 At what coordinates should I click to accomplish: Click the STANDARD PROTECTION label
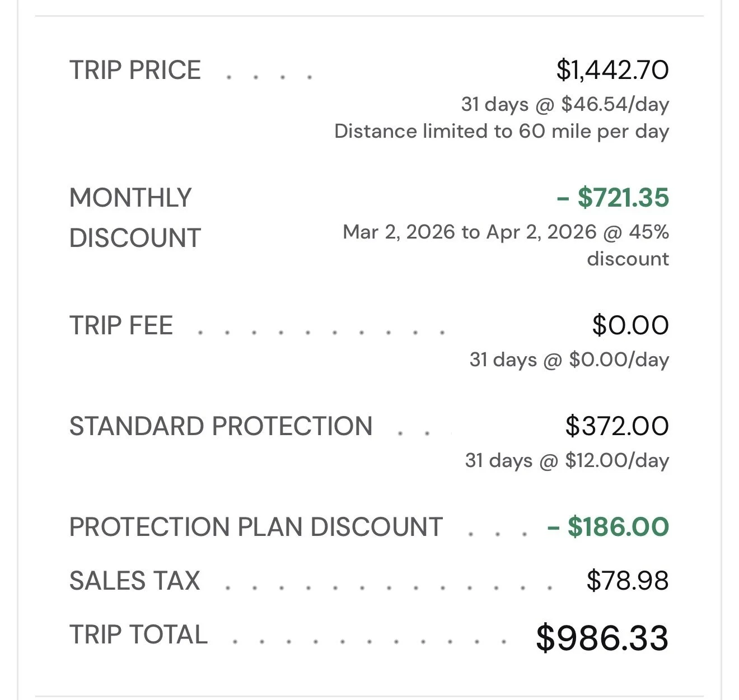(221, 427)
